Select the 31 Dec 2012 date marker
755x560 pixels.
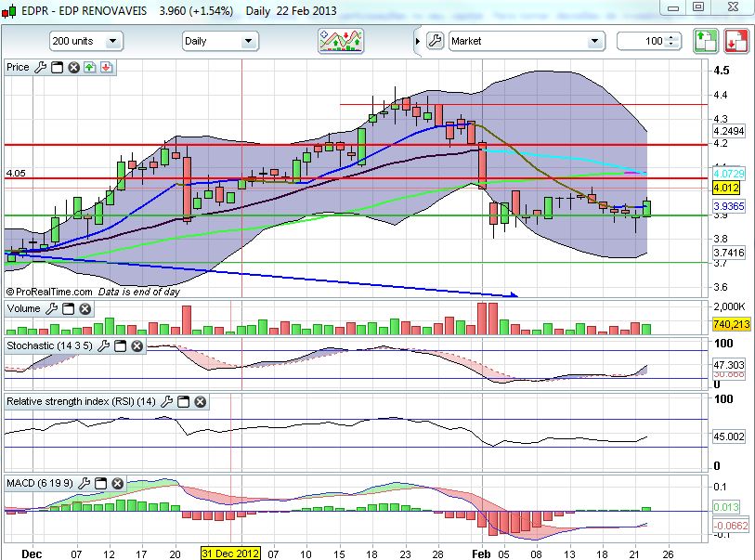coord(230,553)
